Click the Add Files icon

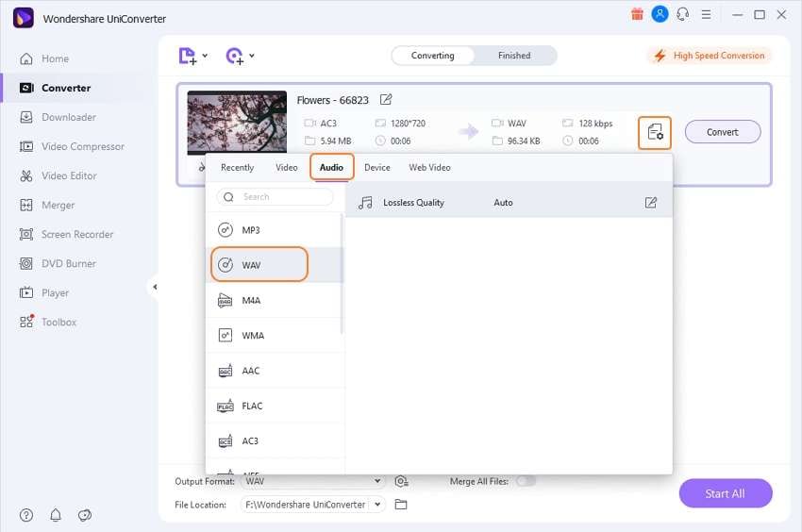click(187, 56)
